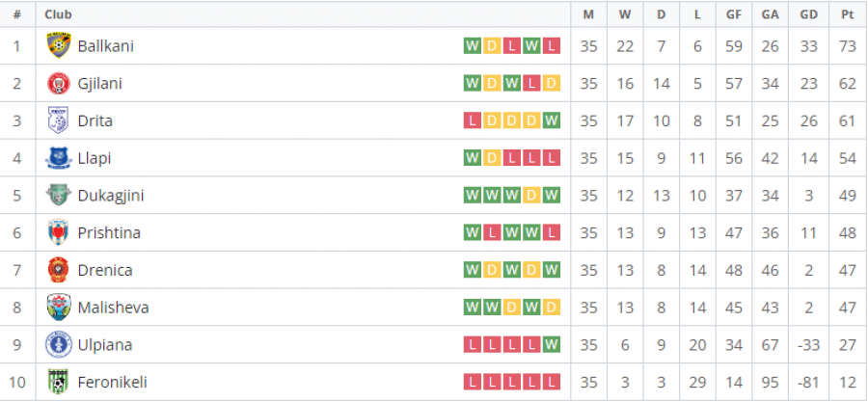Open the Dukagjini crest icon
This screenshot has height=402, width=868.
(x=59, y=195)
